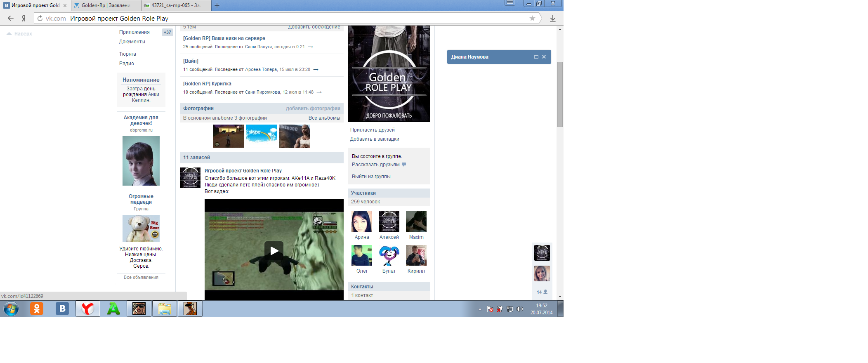Open the Golden Role Play group cover image
This screenshot has width=868, height=363.
(x=389, y=73)
